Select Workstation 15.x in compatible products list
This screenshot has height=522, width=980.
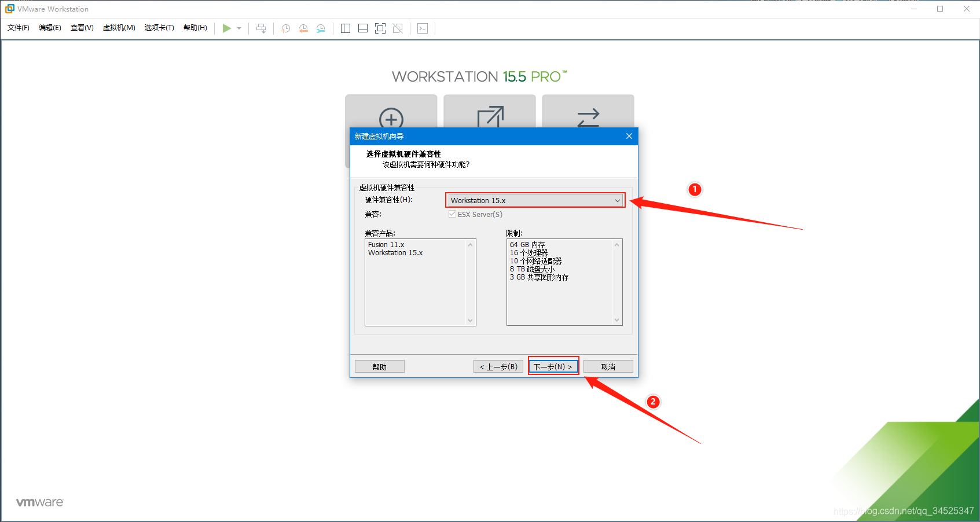click(x=395, y=253)
